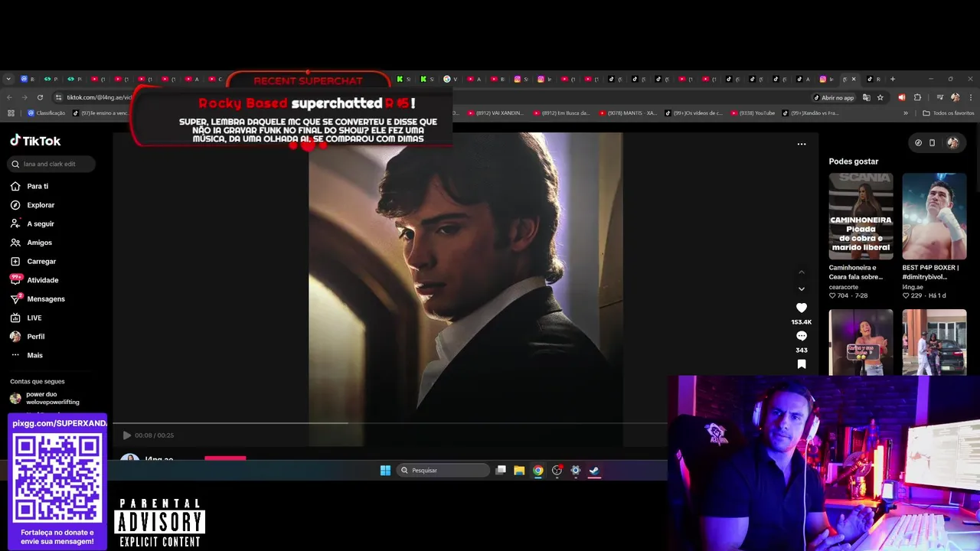
Task: Bookmark this page with star icon
Action: point(880,97)
